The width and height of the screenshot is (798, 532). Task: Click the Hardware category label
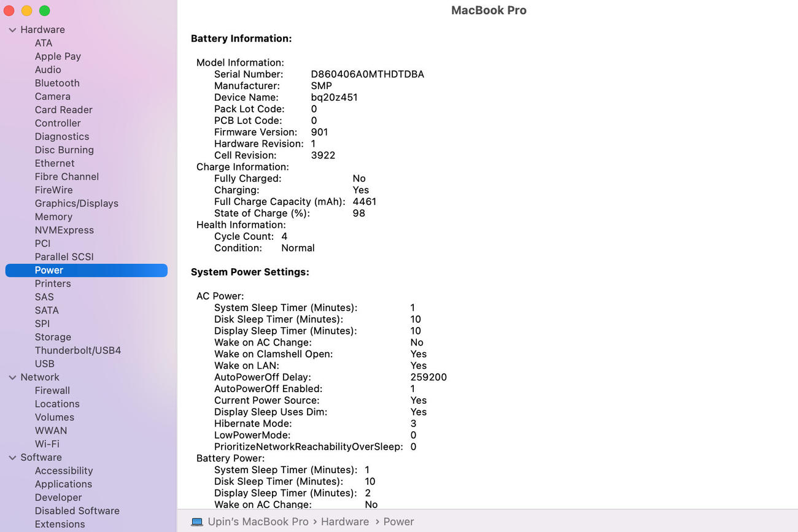point(42,29)
